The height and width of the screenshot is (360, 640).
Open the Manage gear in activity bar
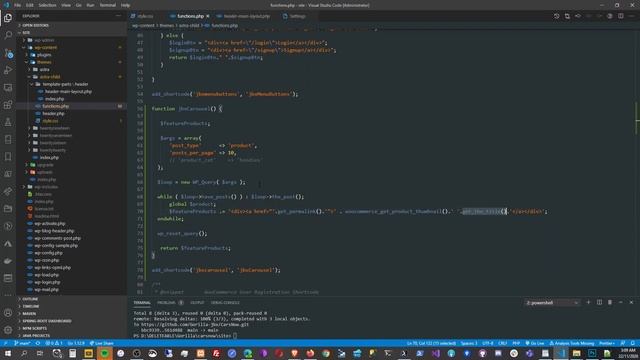tap(8, 330)
